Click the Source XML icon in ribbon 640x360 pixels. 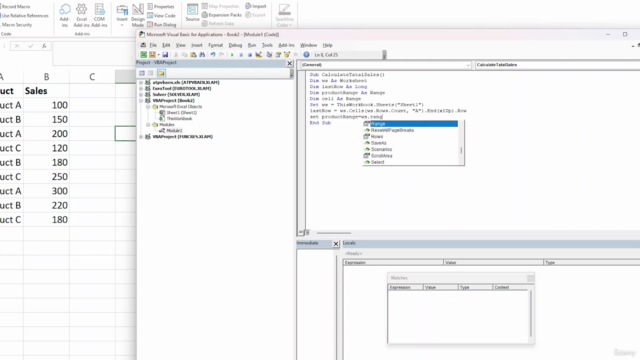coord(192,12)
